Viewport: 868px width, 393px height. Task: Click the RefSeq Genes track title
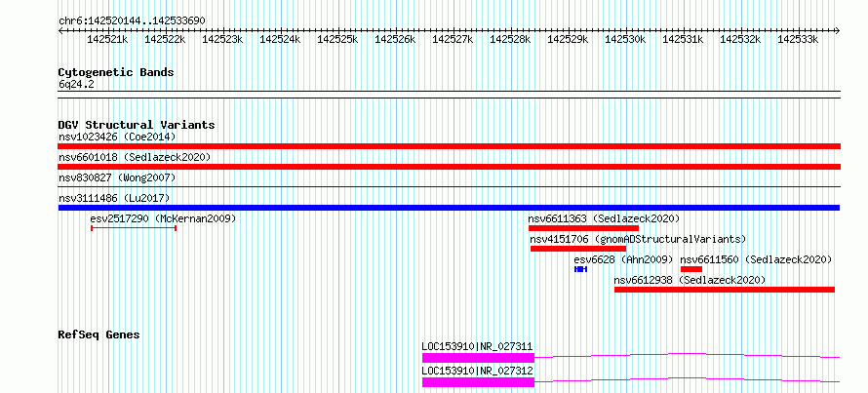99,334
